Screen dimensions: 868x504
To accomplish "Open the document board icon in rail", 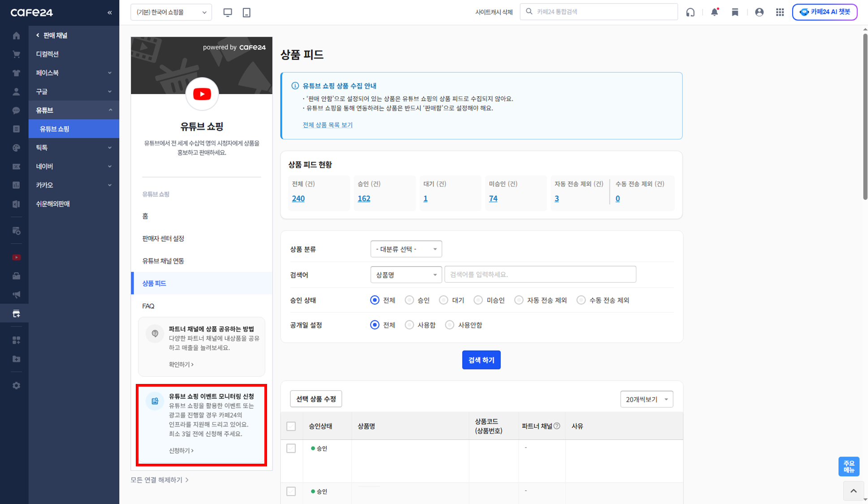I will point(16,129).
